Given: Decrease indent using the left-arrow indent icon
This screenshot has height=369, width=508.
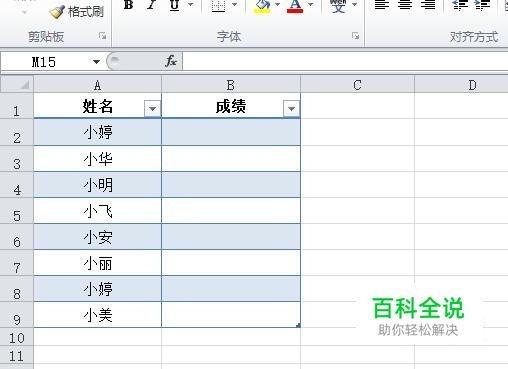Looking at the screenshot, I should pos(459,5).
